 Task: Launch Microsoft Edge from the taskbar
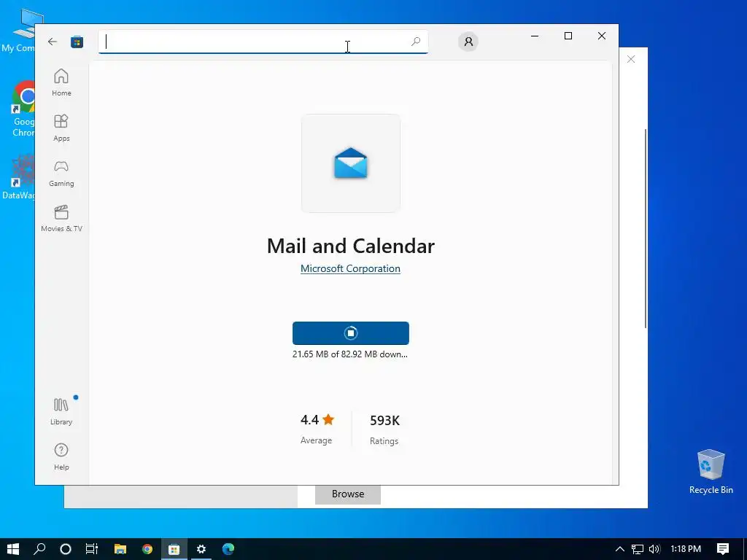click(228, 549)
